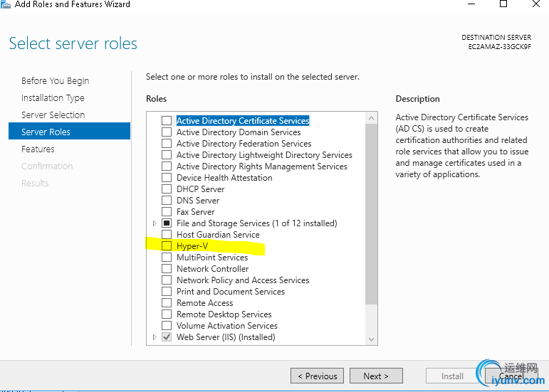Expand File and Storage Services tree
This screenshot has width=549, height=392.
click(155, 223)
